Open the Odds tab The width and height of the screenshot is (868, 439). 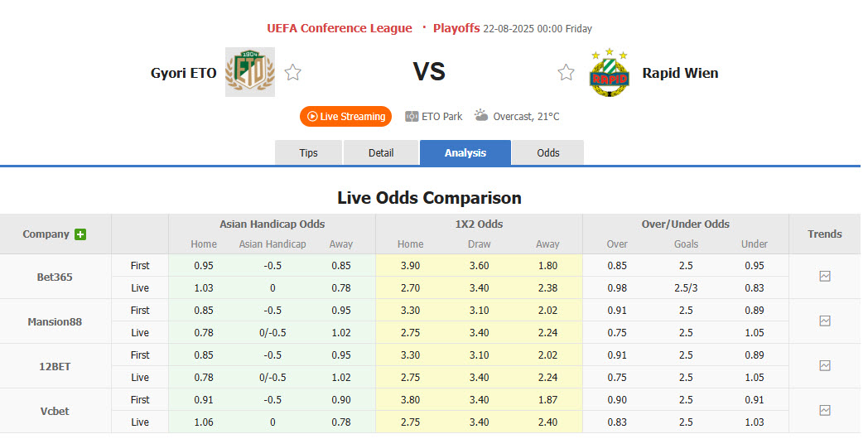(547, 153)
